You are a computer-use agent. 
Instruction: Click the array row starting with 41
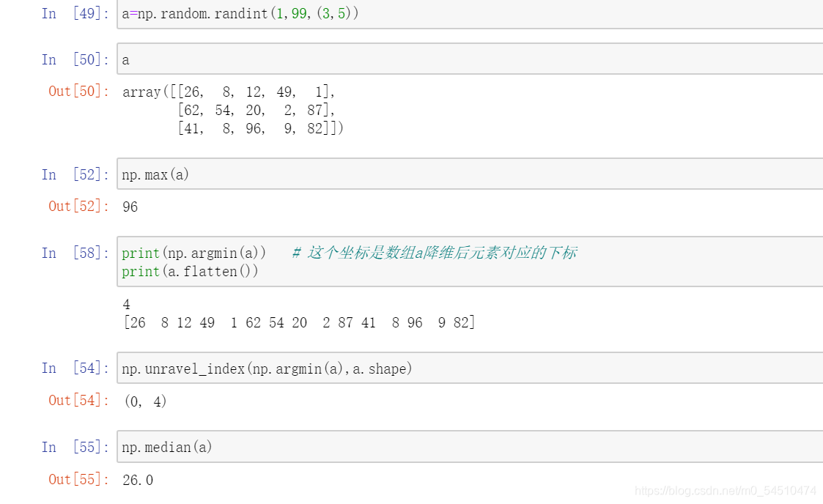(x=260, y=128)
